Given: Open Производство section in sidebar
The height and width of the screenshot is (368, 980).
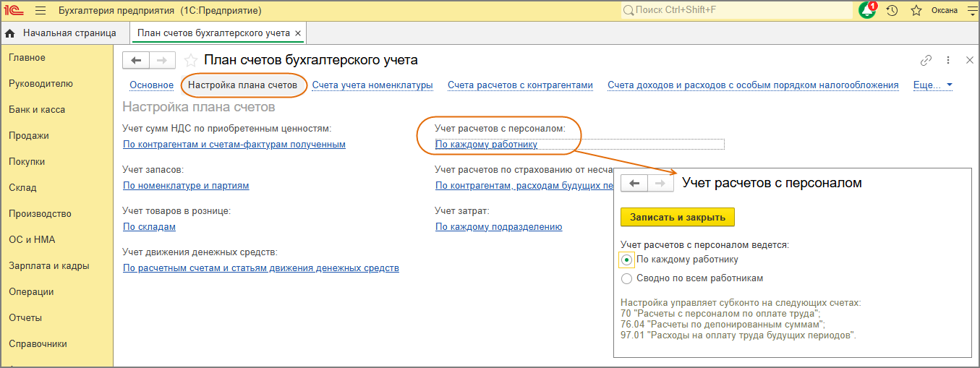Looking at the screenshot, I should pyautogui.click(x=40, y=214).
